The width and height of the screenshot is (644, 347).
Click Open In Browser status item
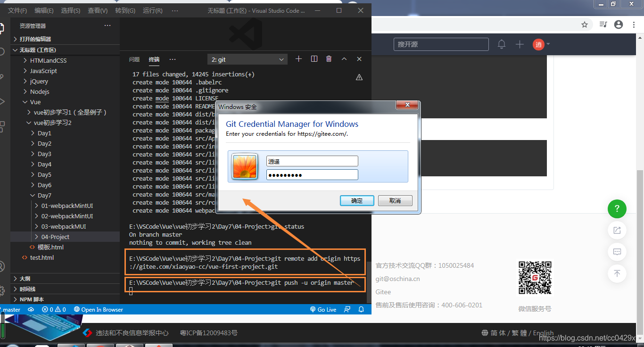(99, 310)
